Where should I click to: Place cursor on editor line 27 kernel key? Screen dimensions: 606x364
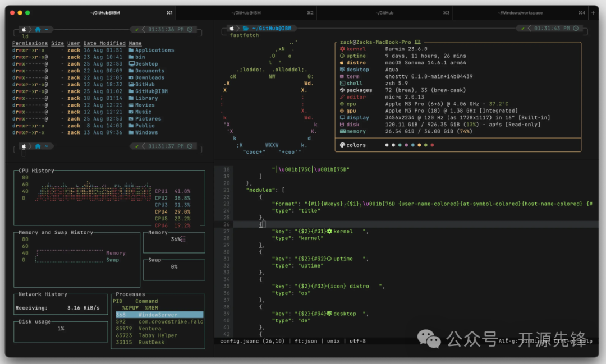pyautogui.click(x=320, y=232)
